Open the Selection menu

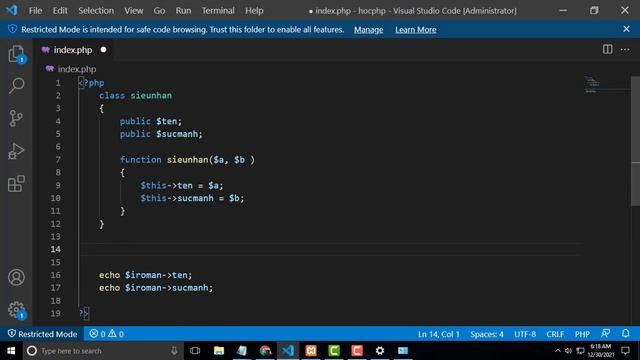96,11
